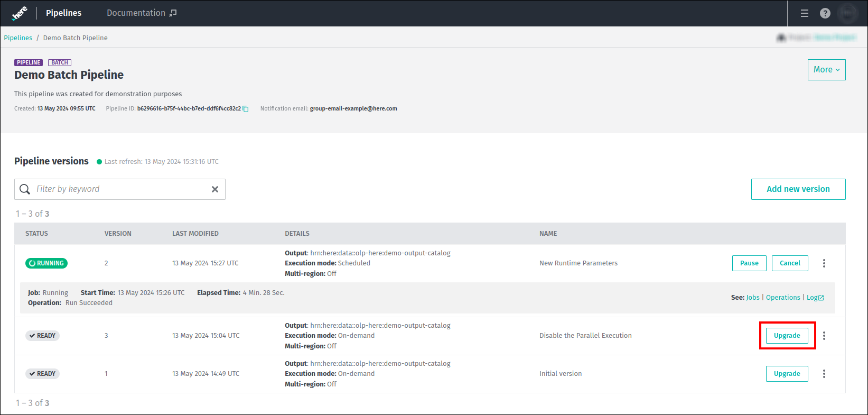Click 'Execution mode: Scheduled' text
868x415 pixels.
pos(328,263)
